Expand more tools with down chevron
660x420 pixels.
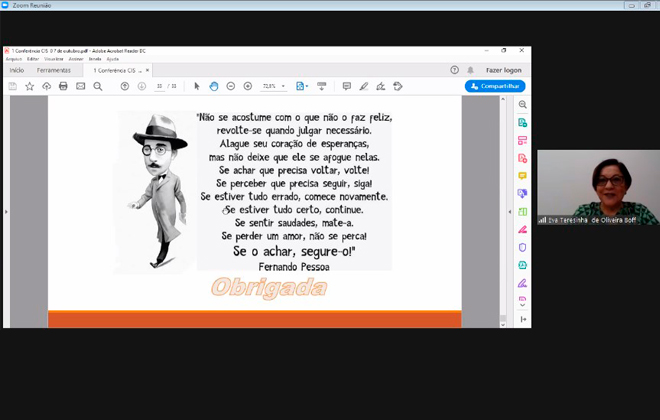(x=522, y=305)
